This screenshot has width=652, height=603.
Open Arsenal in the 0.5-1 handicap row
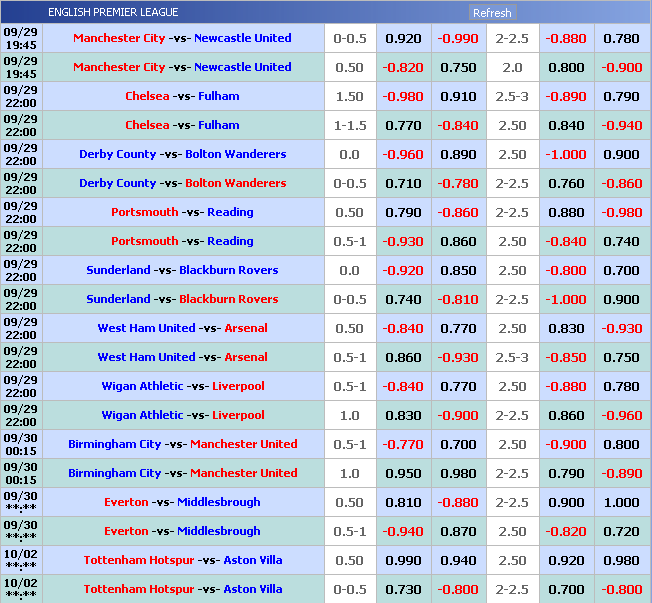pyautogui.click(x=246, y=357)
